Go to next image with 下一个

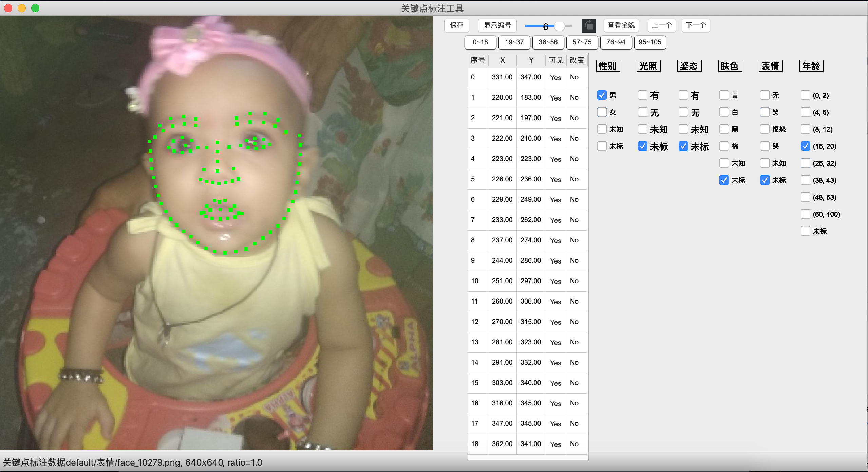click(696, 25)
